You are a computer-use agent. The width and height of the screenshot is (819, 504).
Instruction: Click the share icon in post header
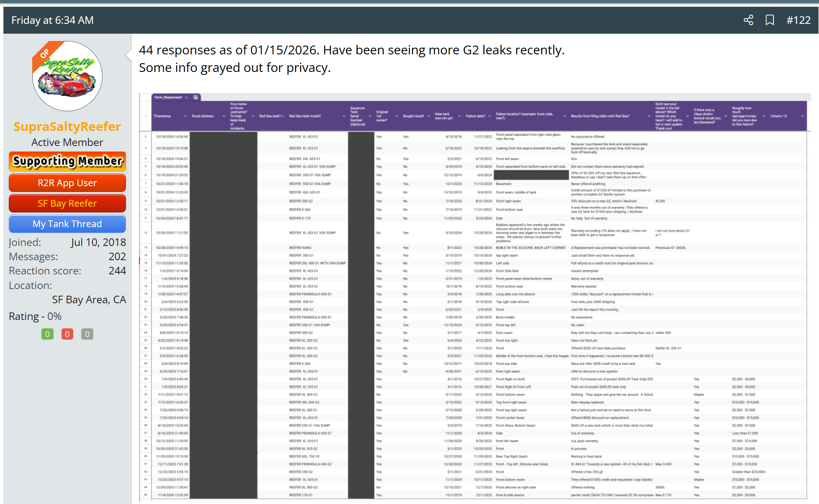point(748,20)
